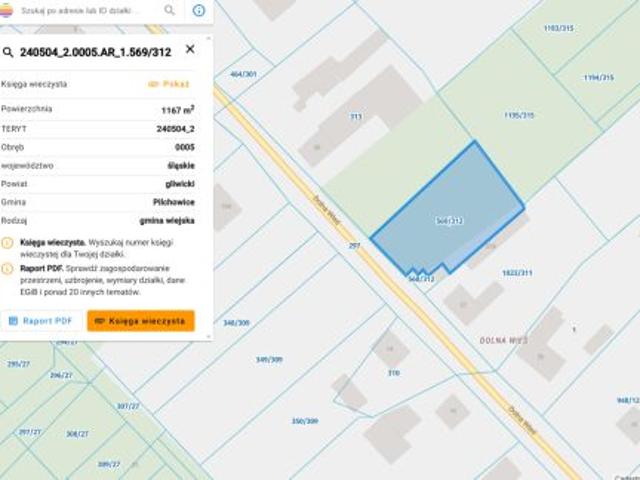Click the orange Księga wieczysta button

[x=141, y=321]
